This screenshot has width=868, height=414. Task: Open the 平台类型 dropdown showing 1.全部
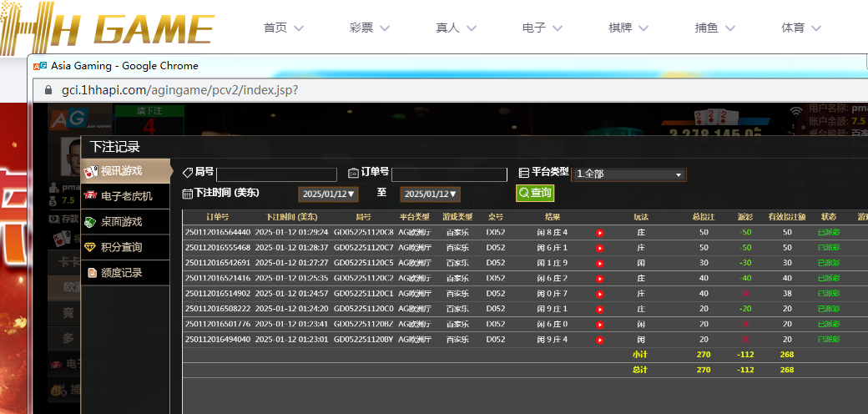(628, 174)
